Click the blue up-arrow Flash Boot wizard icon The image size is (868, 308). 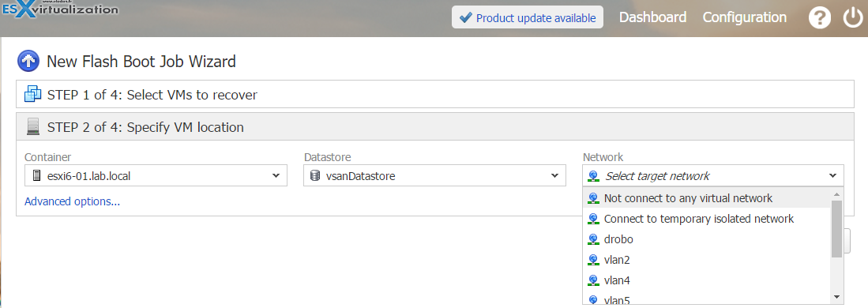(28, 61)
